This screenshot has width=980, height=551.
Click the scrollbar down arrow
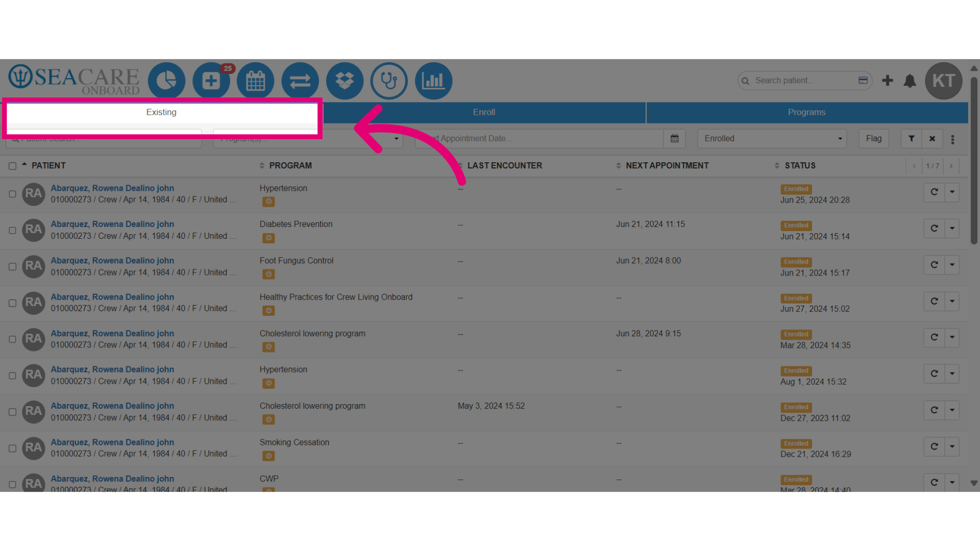click(974, 483)
